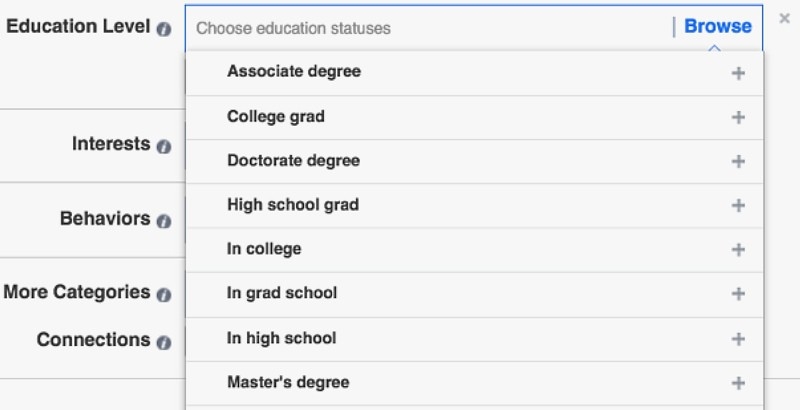
Task: Click the info icon beside Behaviors
Action: coord(164,221)
